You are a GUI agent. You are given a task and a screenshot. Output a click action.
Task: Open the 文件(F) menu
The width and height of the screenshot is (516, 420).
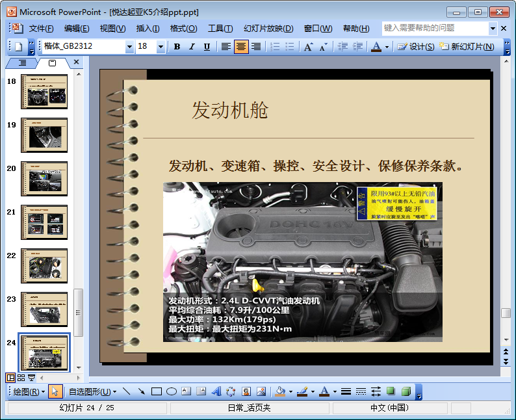pyautogui.click(x=41, y=29)
